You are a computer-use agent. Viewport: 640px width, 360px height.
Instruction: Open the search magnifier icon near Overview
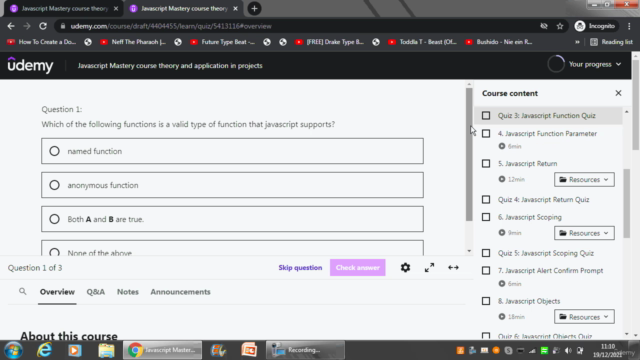[22, 291]
